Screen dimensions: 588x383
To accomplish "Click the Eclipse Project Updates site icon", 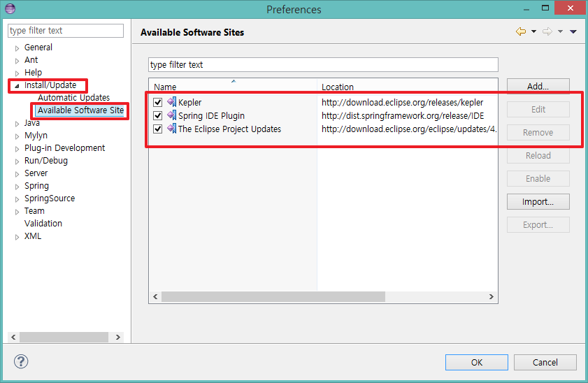I will coord(171,129).
